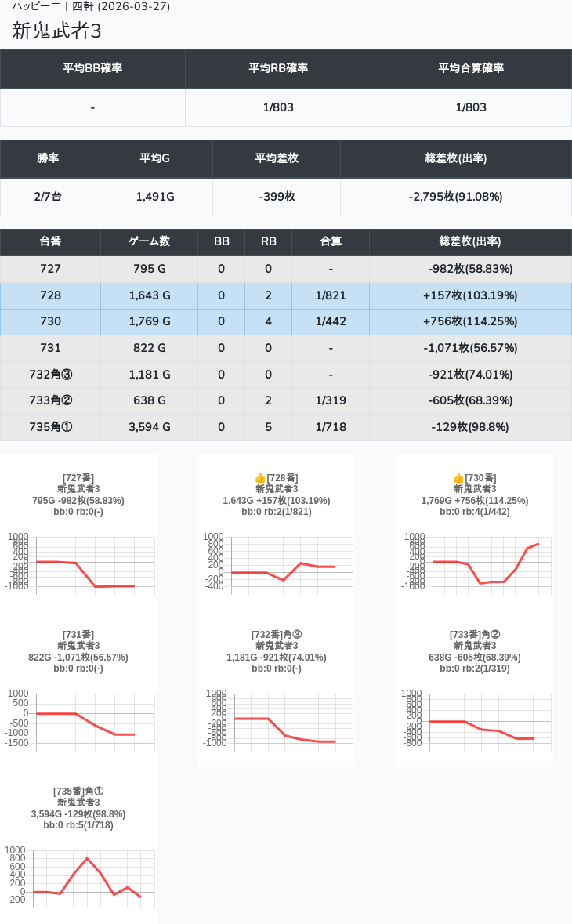
Task: Select the highlighted row for machine 728
Action: point(285,295)
